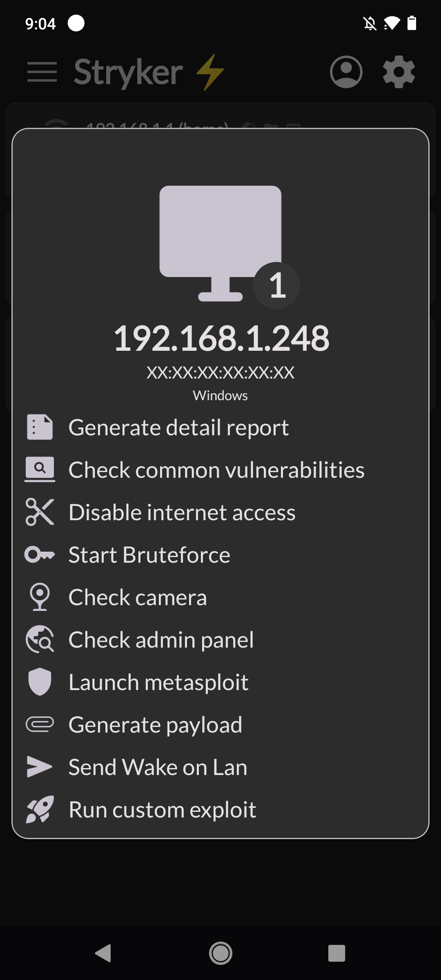Image resolution: width=441 pixels, height=980 pixels.
Task: Tap the scissors icon for disabling internet
Action: point(40,512)
